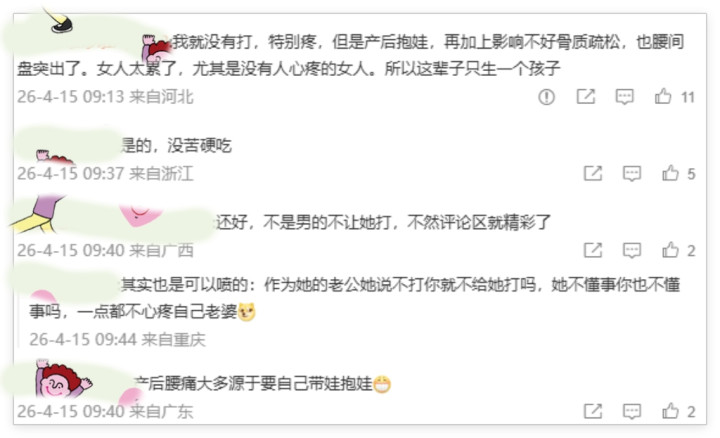Screen dimensions: 720x438
Task: Click the red-haired avatar on Guangdong comment
Action: tap(62, 379)
